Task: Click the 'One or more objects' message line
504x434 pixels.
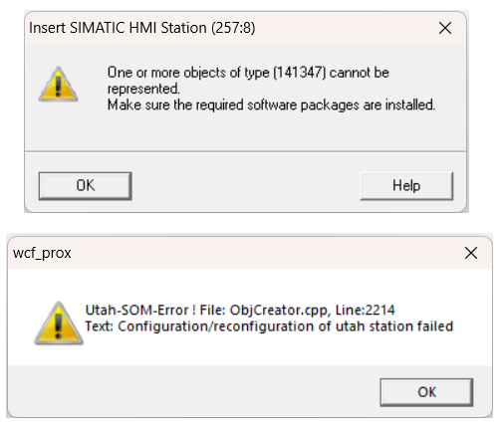Action: click(248, 73)
